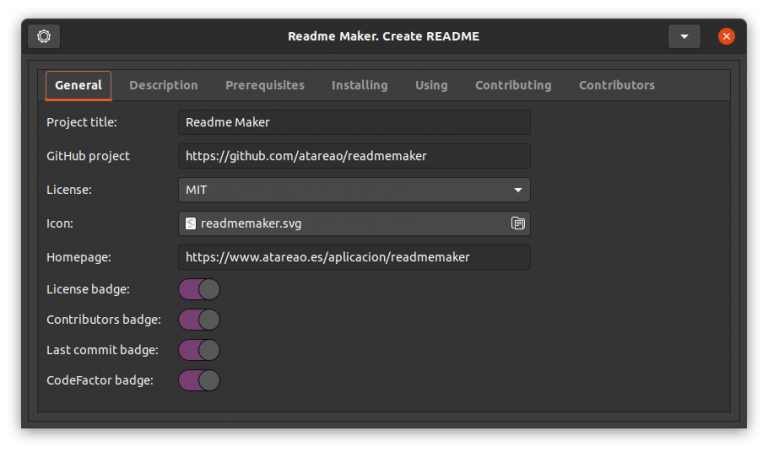Focus the GitHub project URL field

click(x=354, y=156)
